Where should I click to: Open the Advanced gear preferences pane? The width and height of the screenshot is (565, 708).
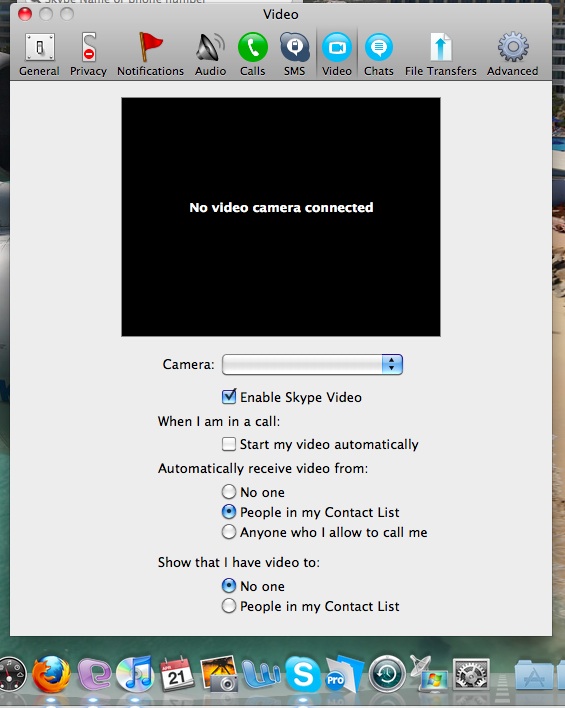pos(513,54)
